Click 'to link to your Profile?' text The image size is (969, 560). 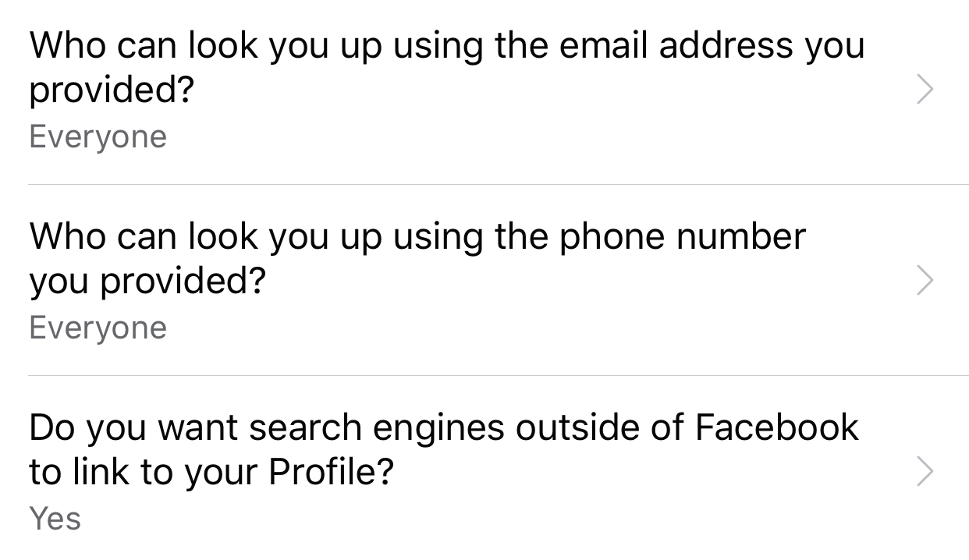click(210, 473)
